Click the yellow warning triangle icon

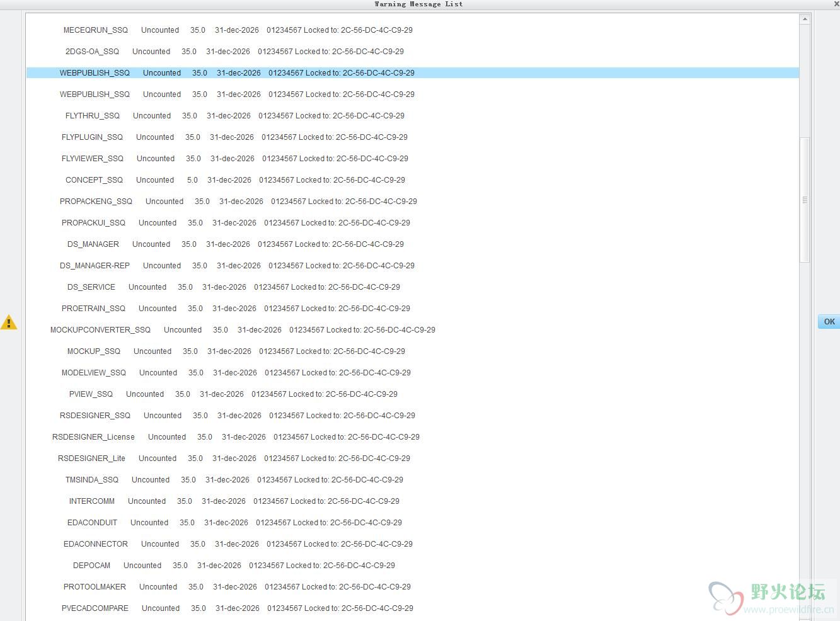click(9, 322)
